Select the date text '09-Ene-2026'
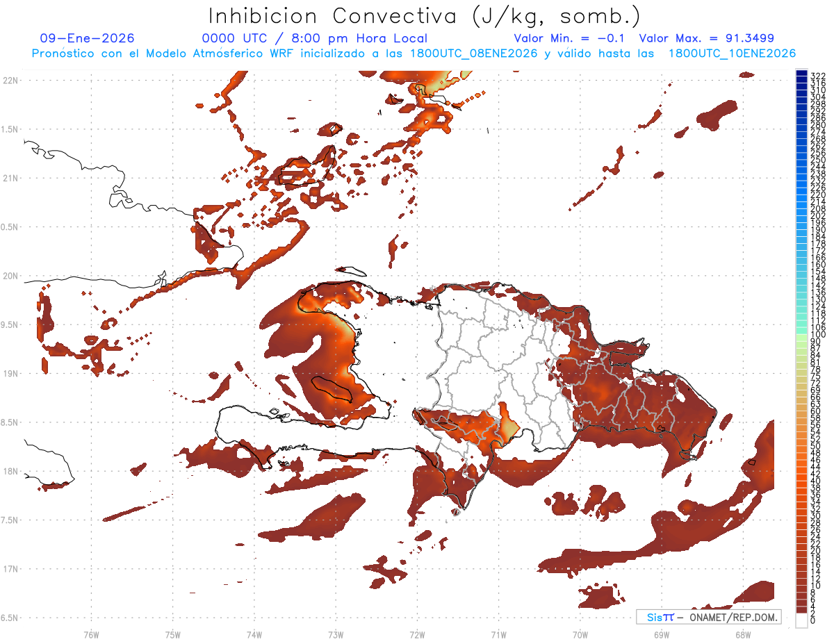The height and width of the screenshot is (644, 834). [x=88, y=39]
